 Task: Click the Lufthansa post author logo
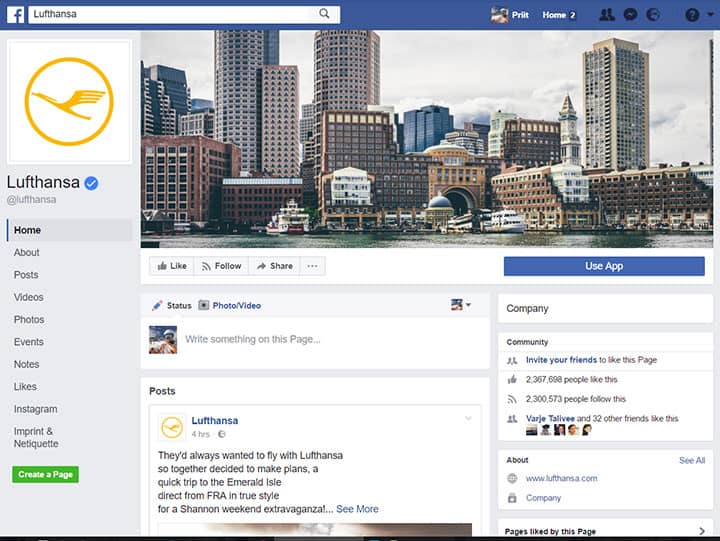[172, 427]
